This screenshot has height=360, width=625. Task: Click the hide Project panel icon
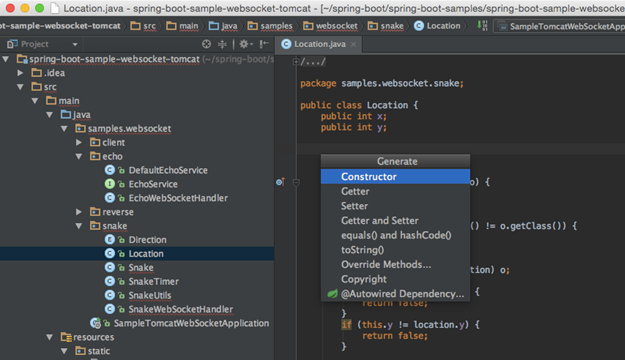pyautogui.click(x=264, y=44)
